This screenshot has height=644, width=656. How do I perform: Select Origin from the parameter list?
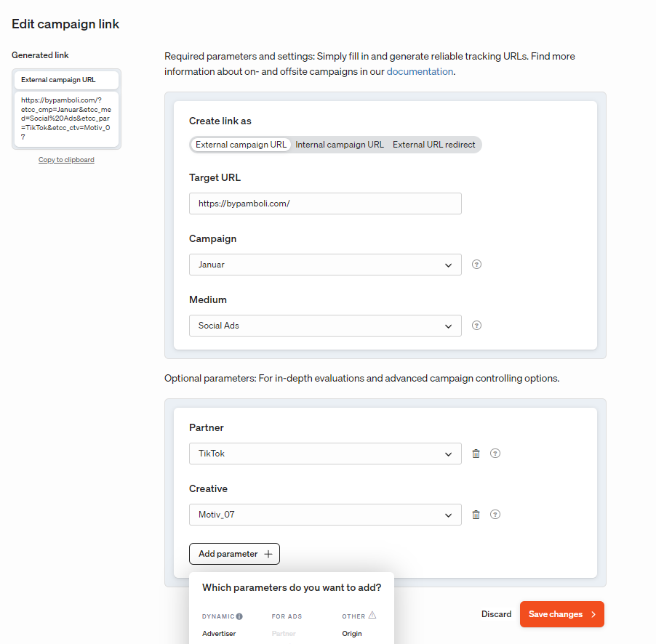point(352,634)
